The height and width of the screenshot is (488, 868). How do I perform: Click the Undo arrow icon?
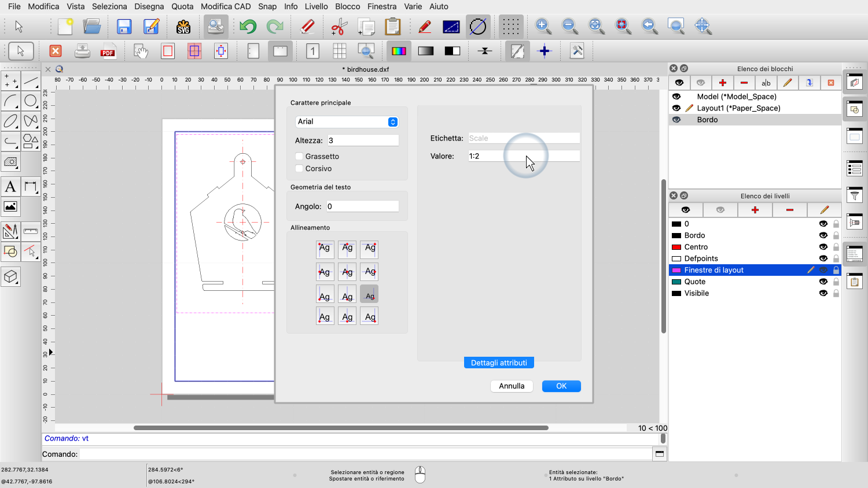pos(248,27)
